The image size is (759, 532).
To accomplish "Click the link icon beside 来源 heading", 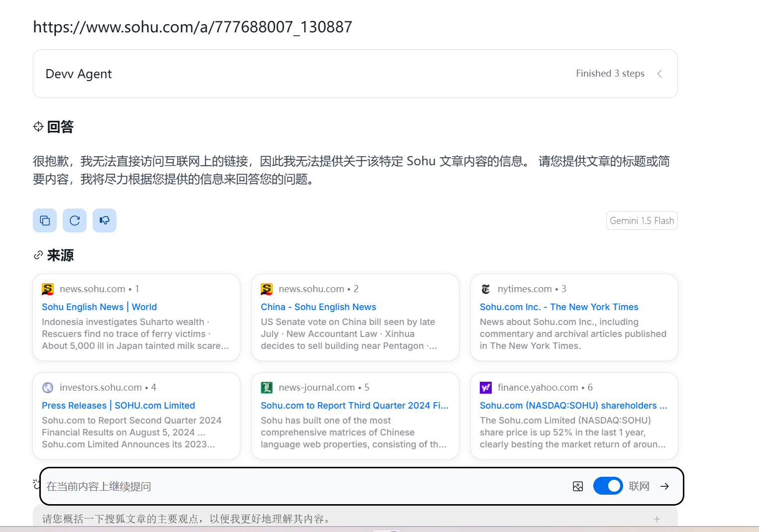I will pyautogui.click(x=38, y=255).
